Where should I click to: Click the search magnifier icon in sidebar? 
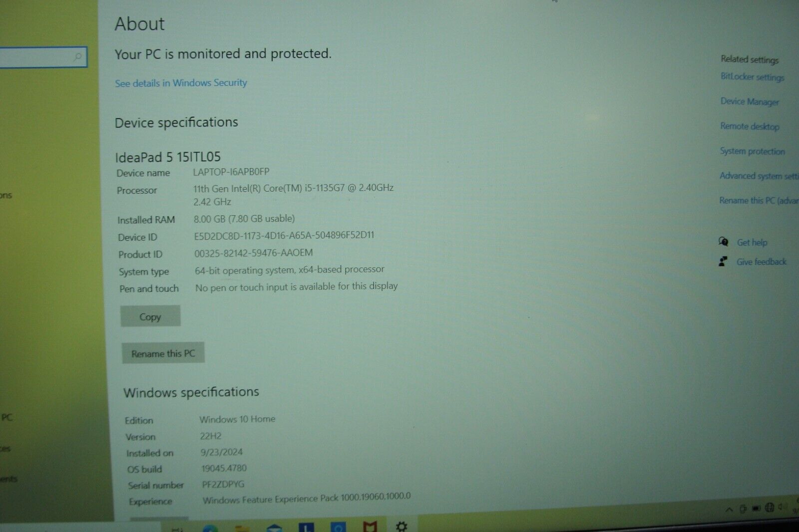click(x=77, y=57)
